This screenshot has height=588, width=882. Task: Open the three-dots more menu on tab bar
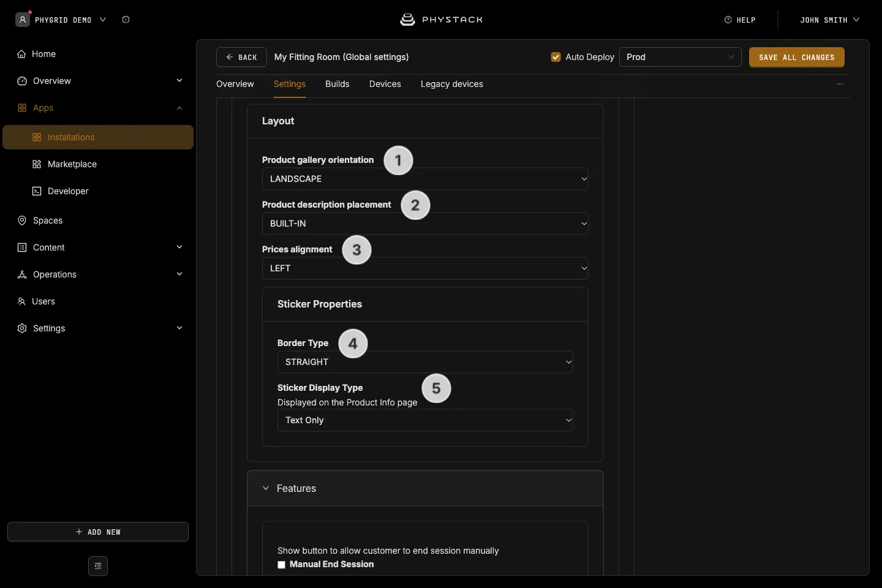coord(840,84)
